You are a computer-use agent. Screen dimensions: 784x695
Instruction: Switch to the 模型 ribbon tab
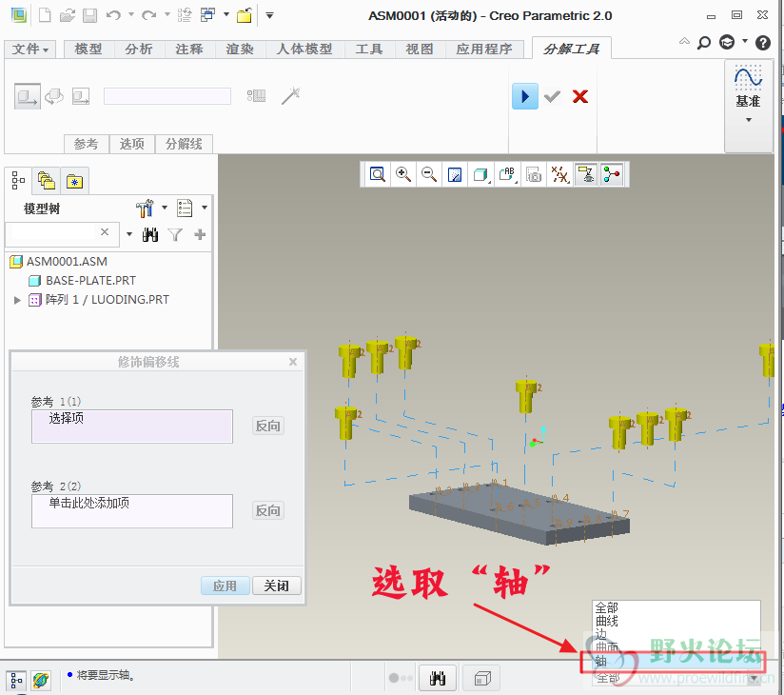(x=88, y=50)
